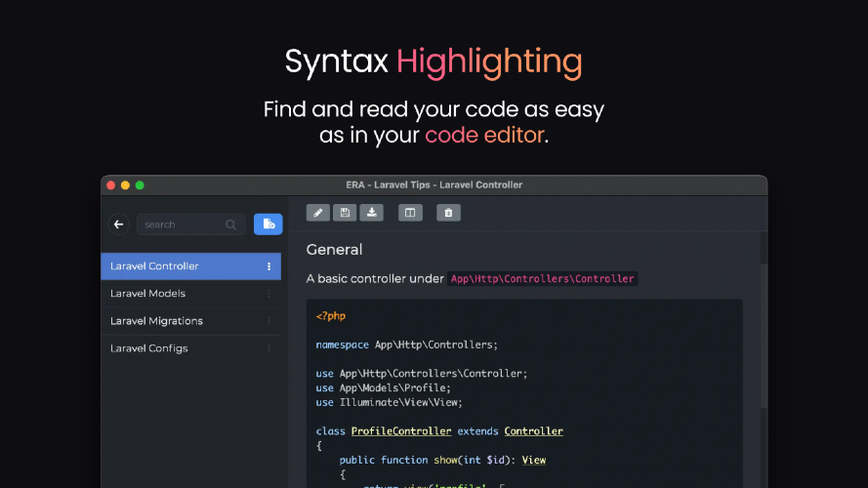Click the pencil edit icon
The height and width of the screenshot is (488, 868).
click(317, 213)
